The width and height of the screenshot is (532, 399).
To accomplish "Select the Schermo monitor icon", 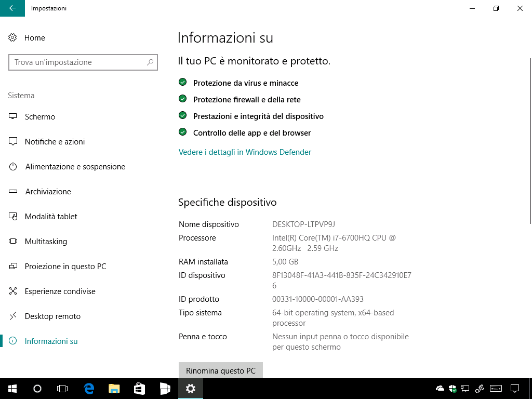I will (13, 116).
